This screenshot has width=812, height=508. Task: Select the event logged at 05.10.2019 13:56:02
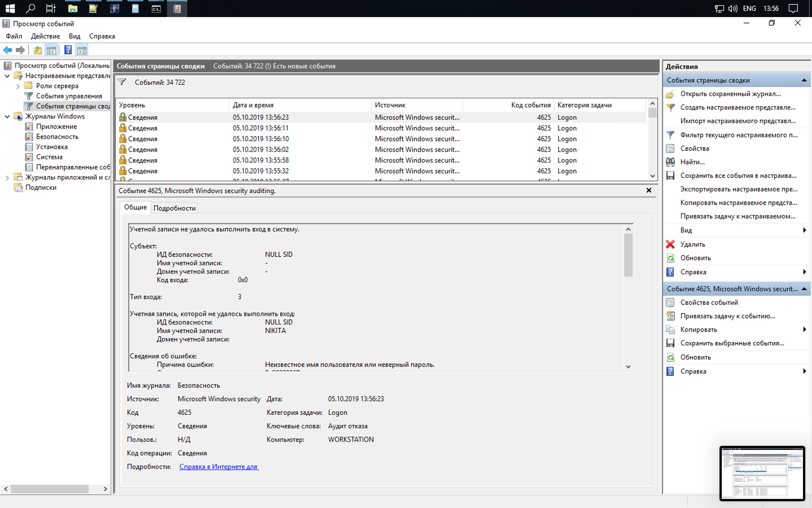[x=381, y=150]
